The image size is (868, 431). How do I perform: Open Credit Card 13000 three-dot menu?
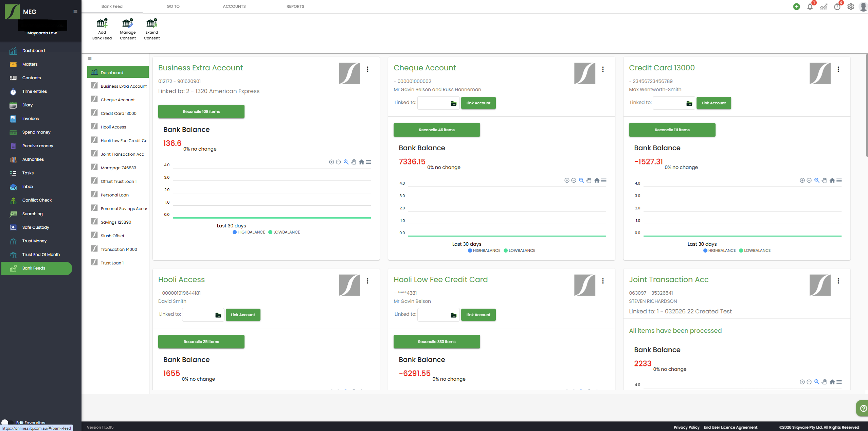click(838, 69)
